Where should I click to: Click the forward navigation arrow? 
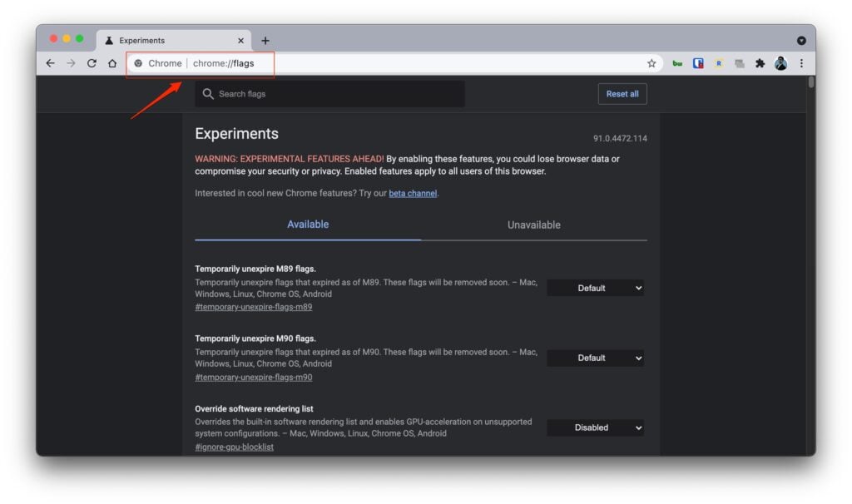point(72,63)
